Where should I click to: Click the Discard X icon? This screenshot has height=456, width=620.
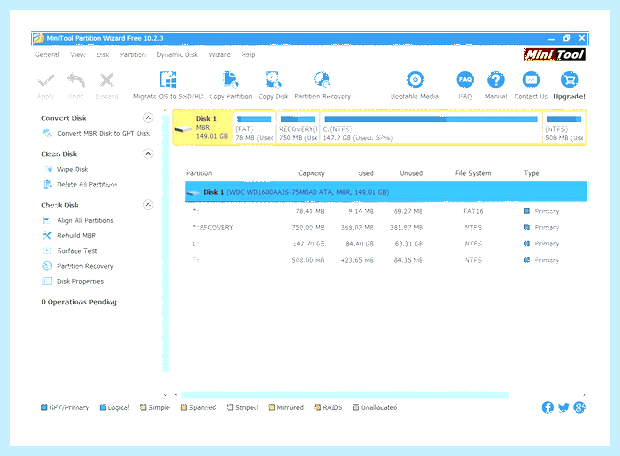point(106,80)
